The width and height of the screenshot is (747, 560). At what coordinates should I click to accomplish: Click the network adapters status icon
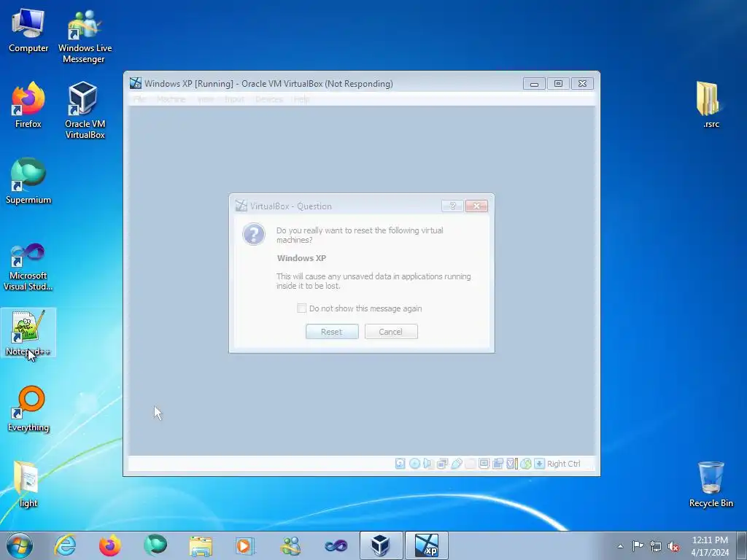tap(442, 463)
